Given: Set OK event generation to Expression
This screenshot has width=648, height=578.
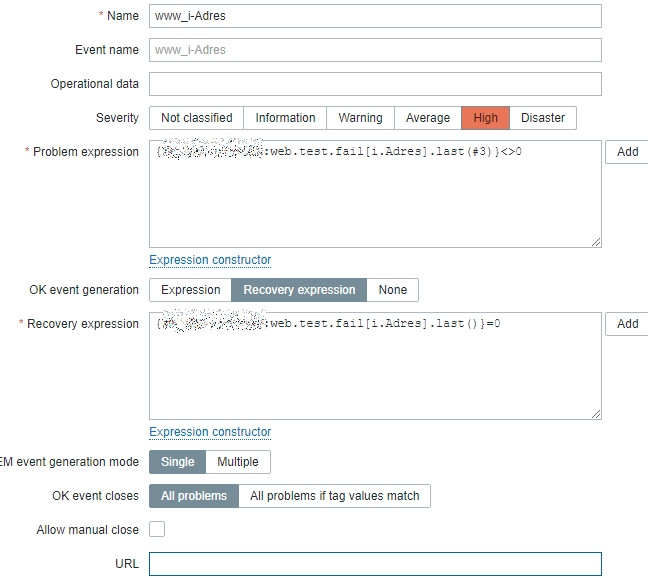Looking at the screenshot, I should 190,290.
